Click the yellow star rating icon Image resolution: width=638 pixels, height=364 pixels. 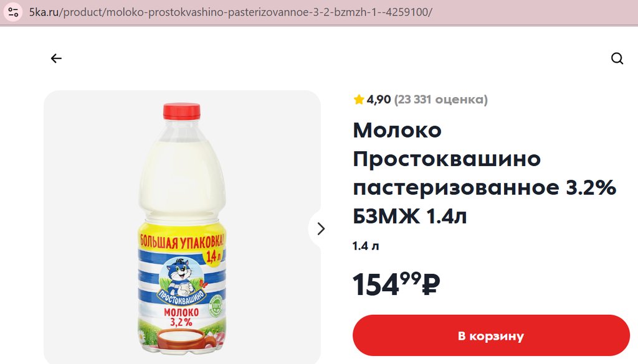point(358,100)
